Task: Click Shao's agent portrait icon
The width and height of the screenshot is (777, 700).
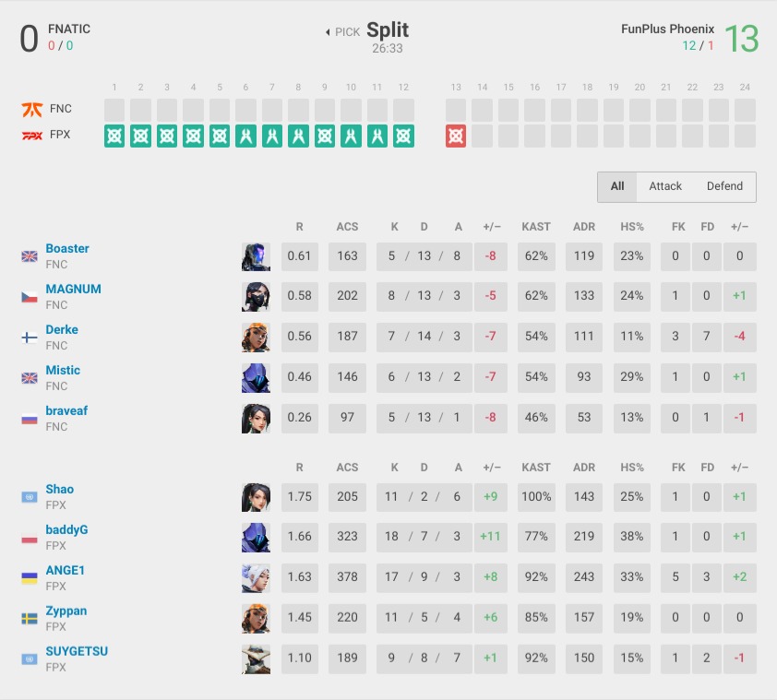Action: tap(256, 497)
